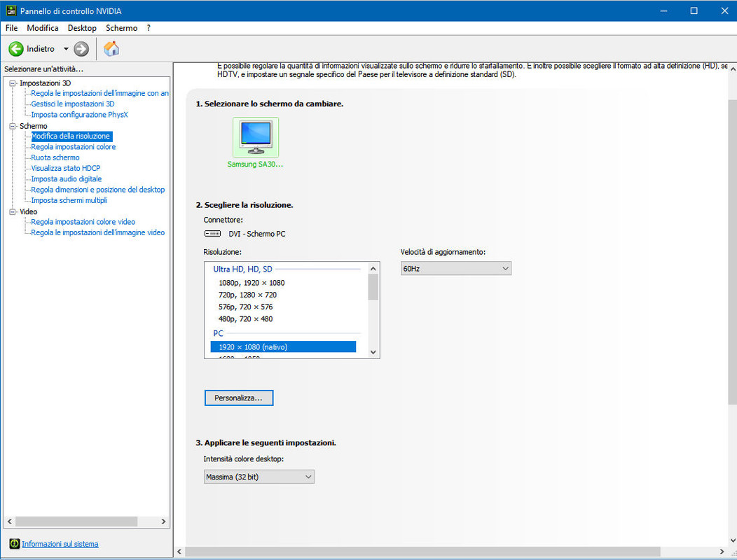Maximize the NVIDIA control panel window

pos(694,10)
